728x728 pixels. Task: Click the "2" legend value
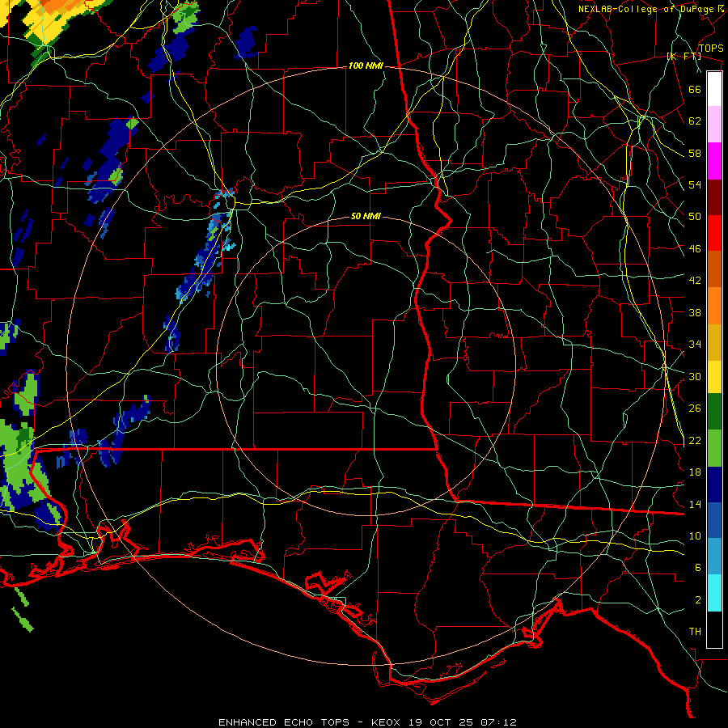(698, 600)
